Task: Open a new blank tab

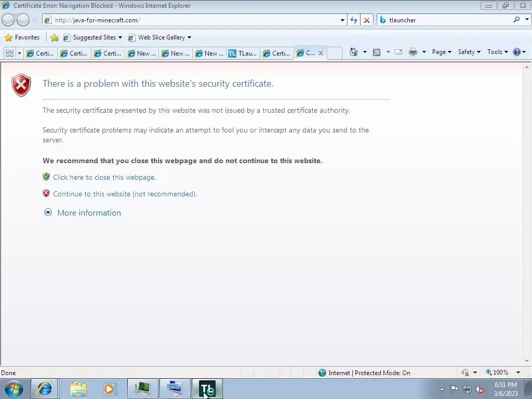Action: 334,54
